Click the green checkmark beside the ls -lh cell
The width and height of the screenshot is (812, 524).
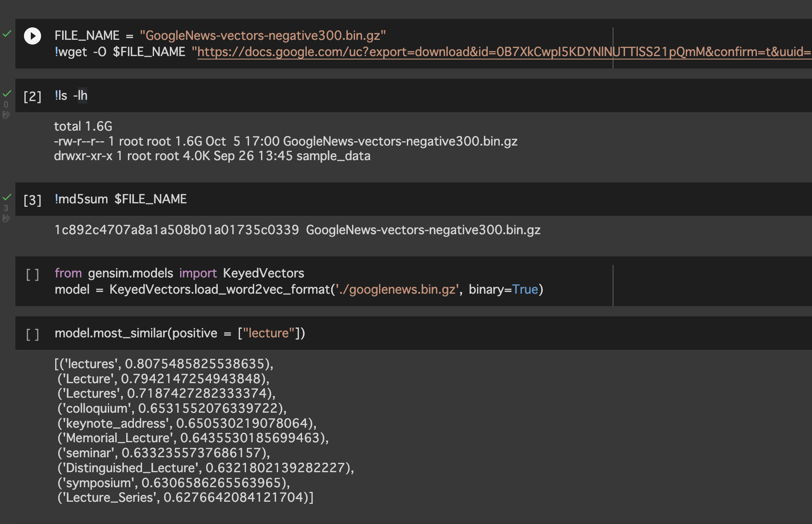click(x=7, y=93)
